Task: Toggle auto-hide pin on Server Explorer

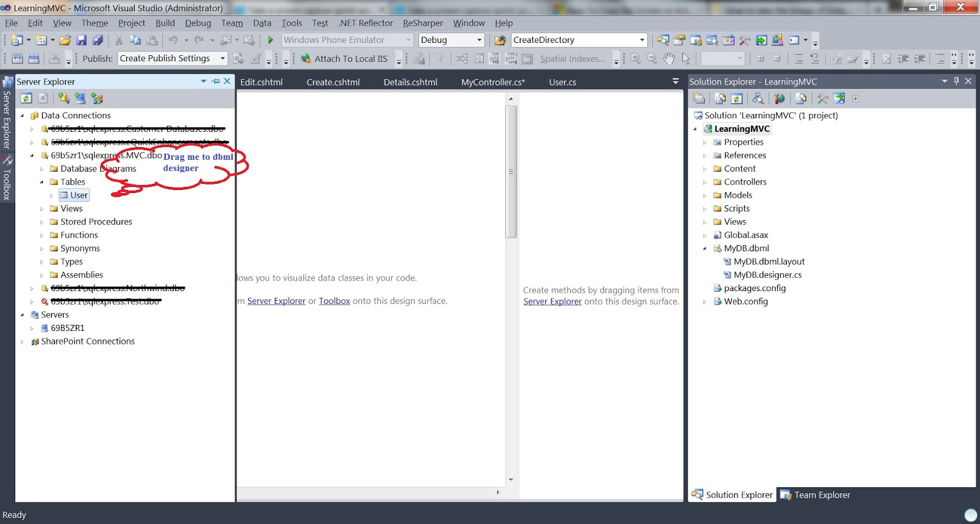Action: click(x=216, y=81)
